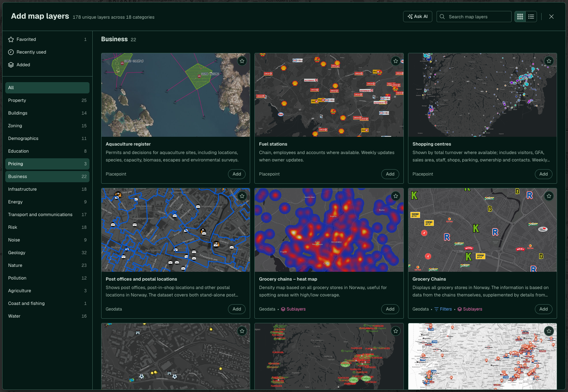Click Sublayers on Grocery Chains card
The image size is (568, 392).
coord(470,309)
